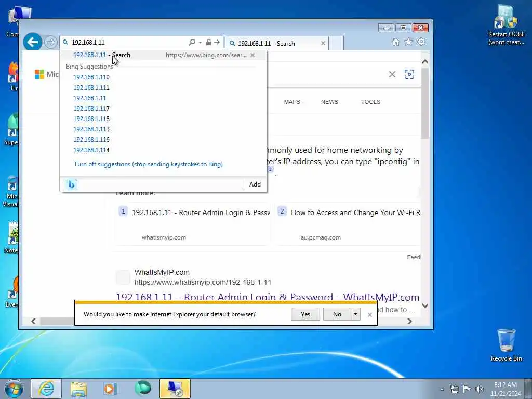Click the Bing search provider icon

click(x=72, y=184)
